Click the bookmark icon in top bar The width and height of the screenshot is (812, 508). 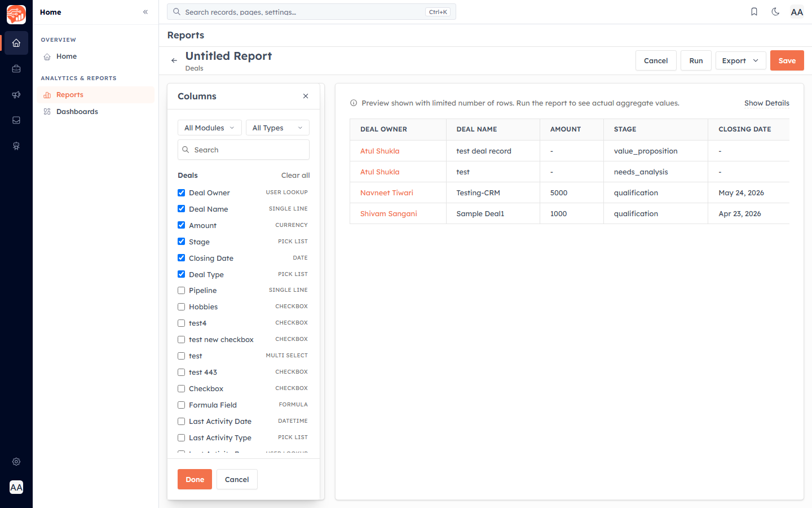tap(754, 12)
